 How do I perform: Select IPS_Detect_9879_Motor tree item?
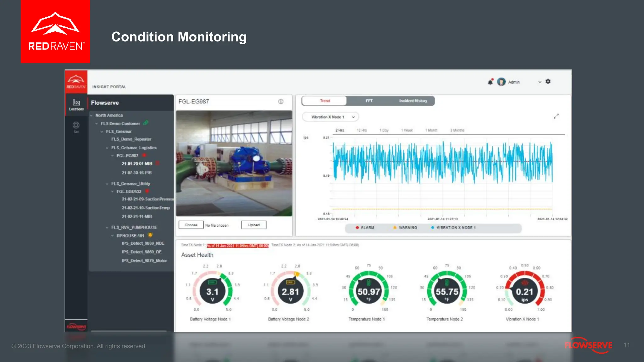click(x=144, y=261)
